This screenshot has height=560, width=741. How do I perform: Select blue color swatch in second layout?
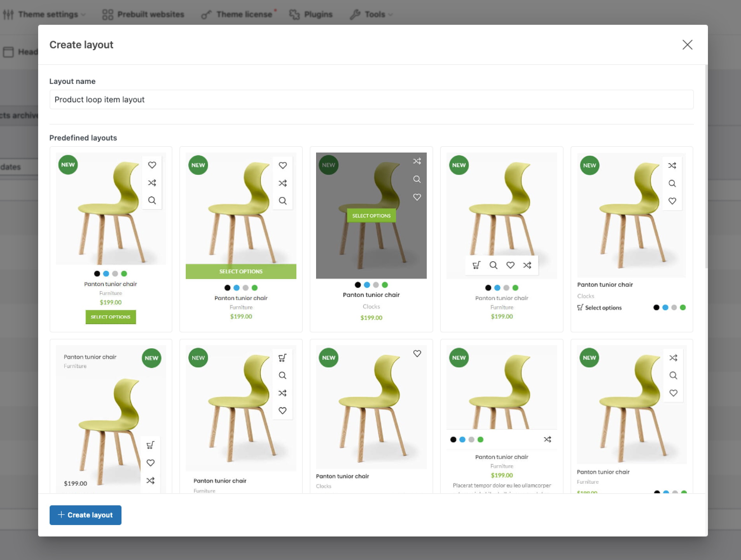coord(237,288)
